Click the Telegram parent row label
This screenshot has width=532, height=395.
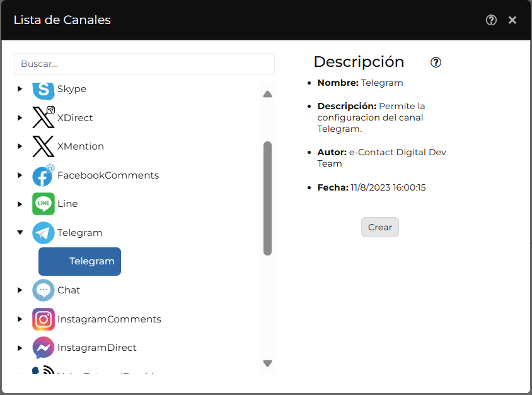coord(79,233)
